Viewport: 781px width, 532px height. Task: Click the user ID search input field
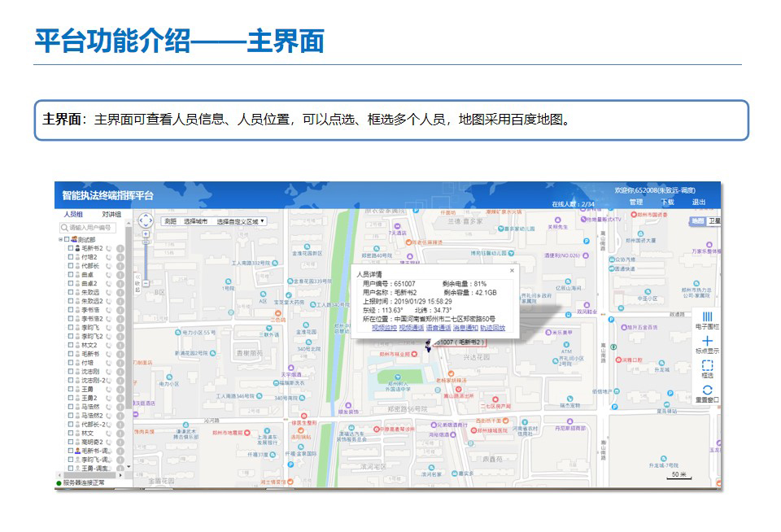[89, 228]
